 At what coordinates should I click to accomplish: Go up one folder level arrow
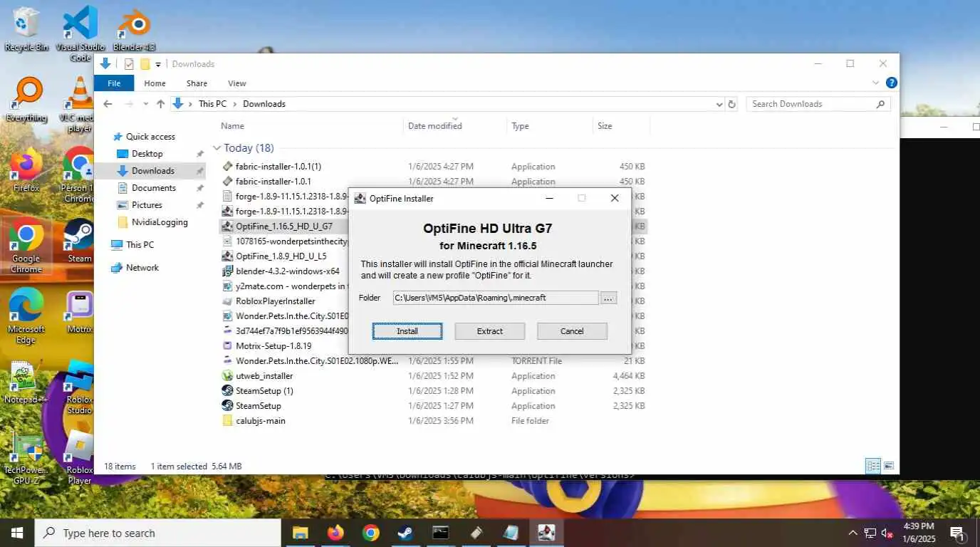(x=160, y=104)
